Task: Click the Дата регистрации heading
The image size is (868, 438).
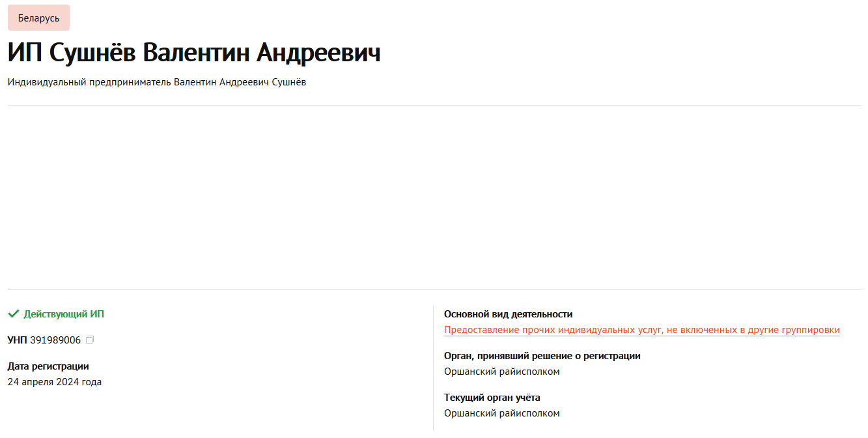Action: click(48, 366)
